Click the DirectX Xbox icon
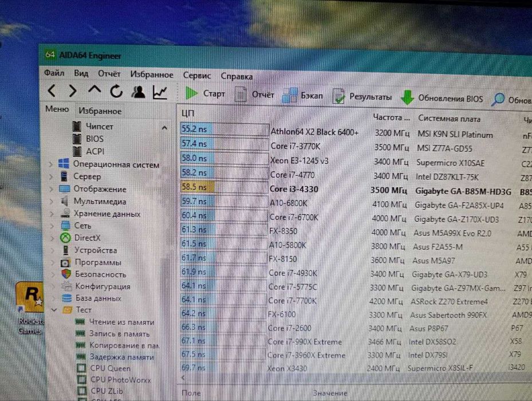Viewport: 532px width, 401px height. click(65, 238)
